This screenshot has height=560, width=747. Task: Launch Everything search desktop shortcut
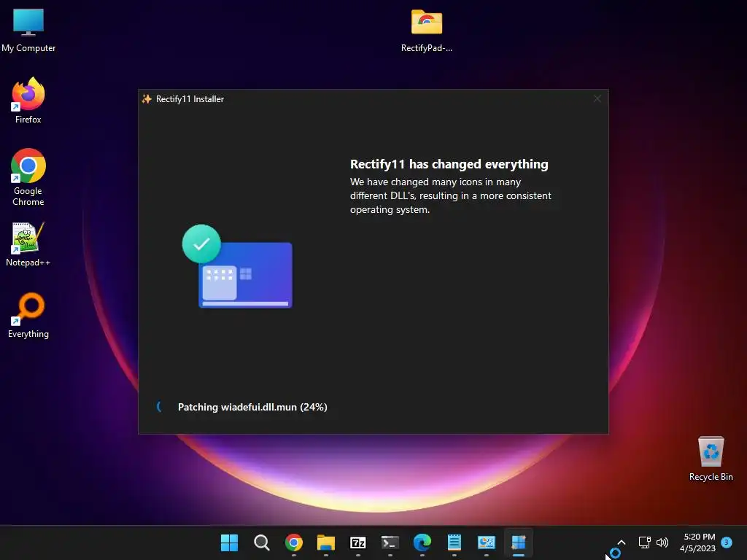(28, 316)
